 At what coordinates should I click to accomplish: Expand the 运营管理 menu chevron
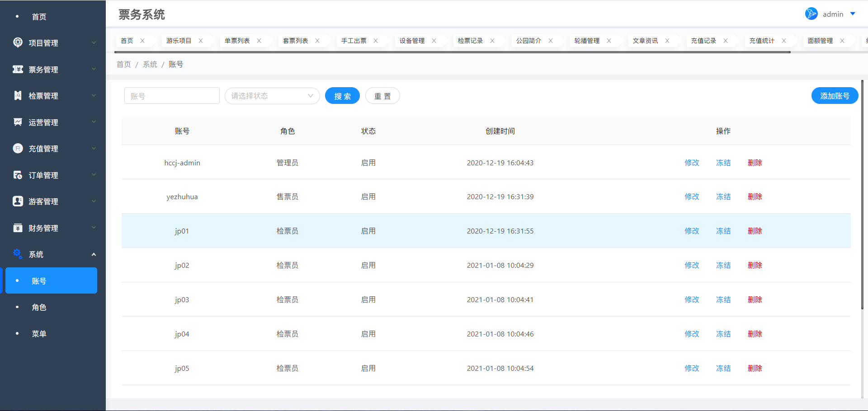click(x=94, y=122)
